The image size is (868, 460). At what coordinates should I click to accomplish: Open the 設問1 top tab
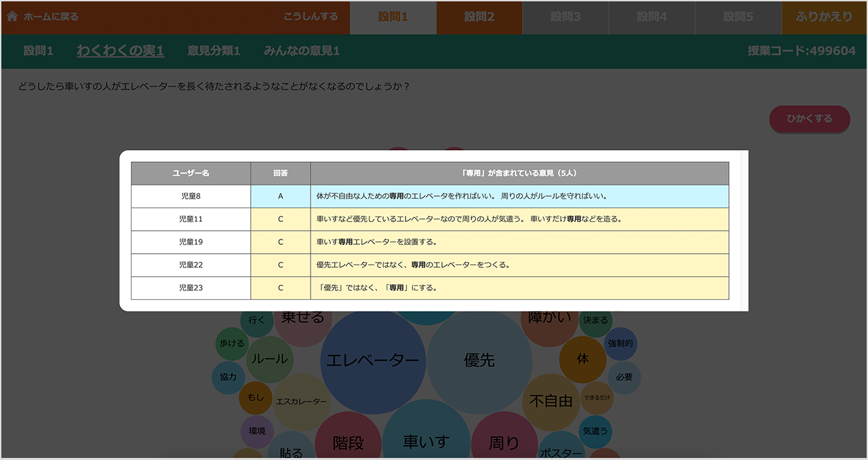tap(393, 17)
